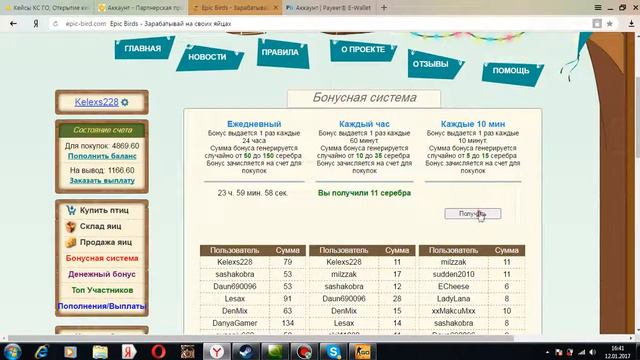
Task: Click DanyaGamer in the daily bonus table
Action: coord(235,323)
